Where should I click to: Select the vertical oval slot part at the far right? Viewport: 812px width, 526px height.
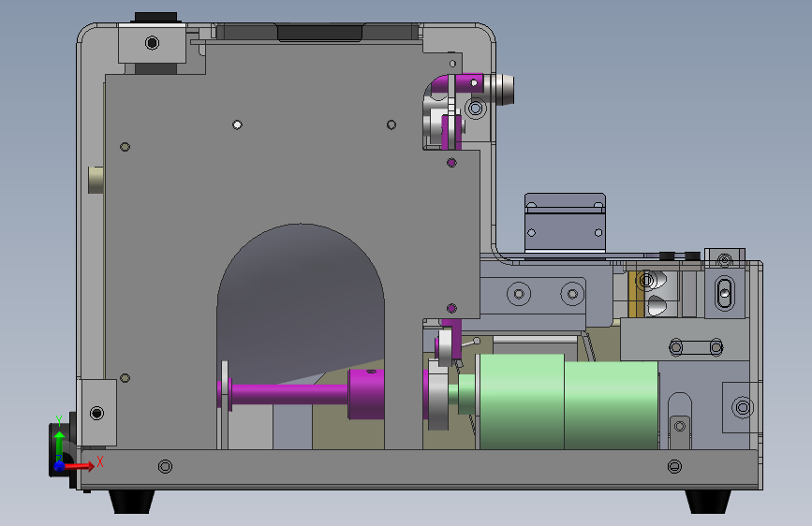[725, 293]
